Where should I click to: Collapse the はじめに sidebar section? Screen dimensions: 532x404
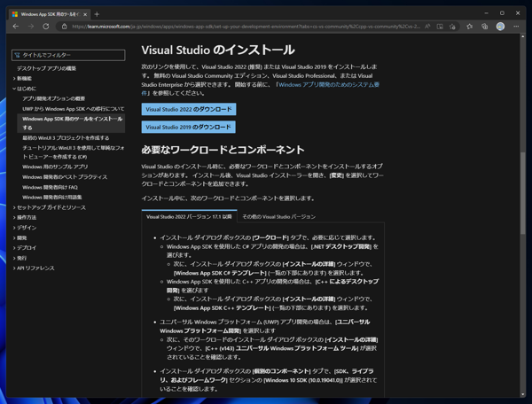pos(25,89)
